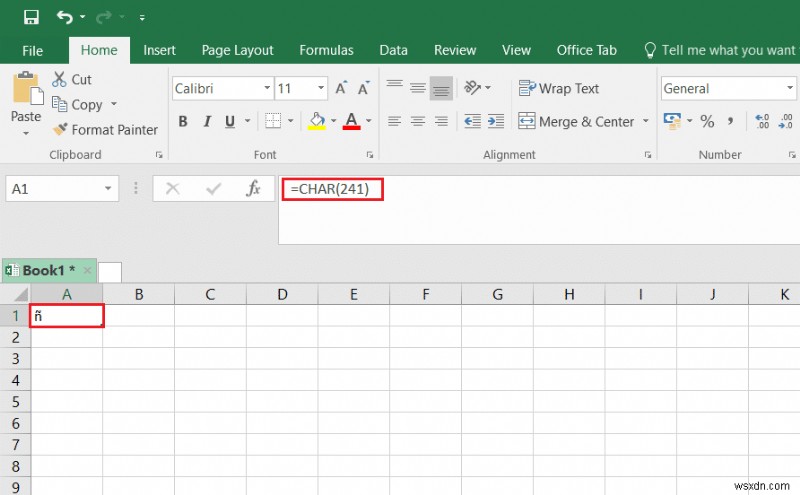800x495 pixels.
Task: Expand the Borders dropdown arrow
Action: [x=291, y=121]
